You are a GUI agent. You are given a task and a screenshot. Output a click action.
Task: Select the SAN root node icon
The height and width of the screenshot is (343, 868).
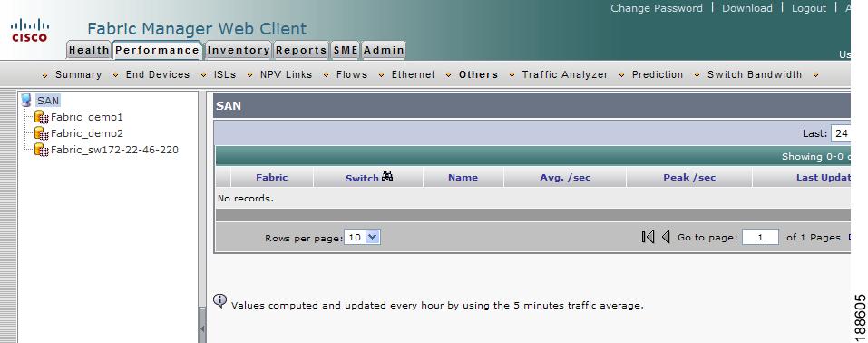[26, 101]
